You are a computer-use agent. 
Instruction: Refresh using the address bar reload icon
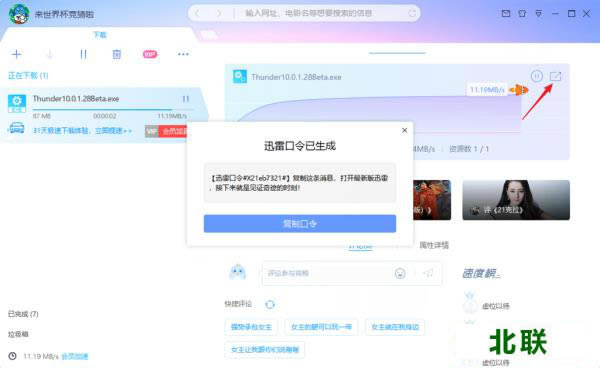412,13
